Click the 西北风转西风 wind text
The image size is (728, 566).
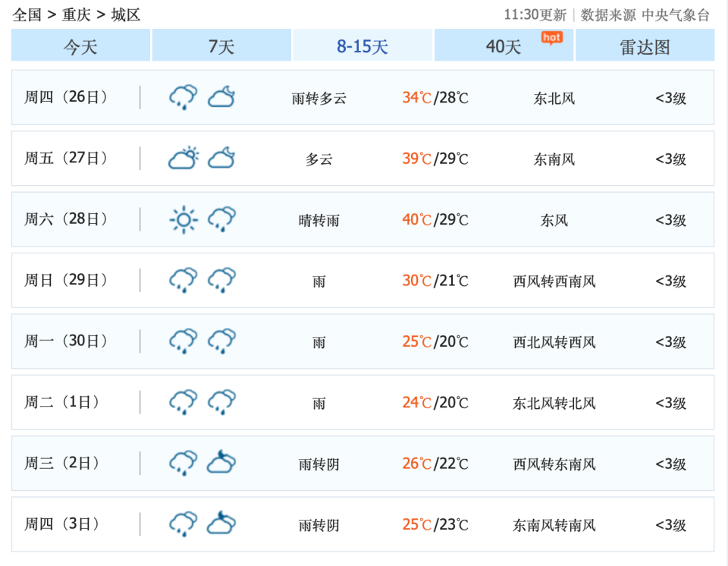pos(554,342)
